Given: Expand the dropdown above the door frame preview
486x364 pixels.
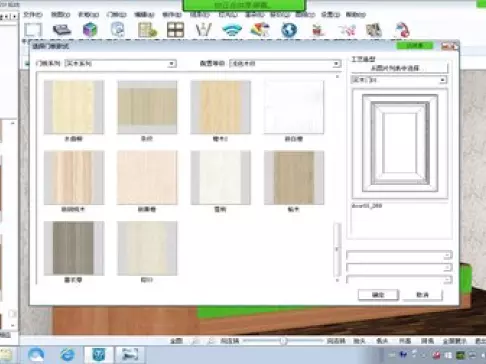Looking at the screenshot, I should [399, 80].
